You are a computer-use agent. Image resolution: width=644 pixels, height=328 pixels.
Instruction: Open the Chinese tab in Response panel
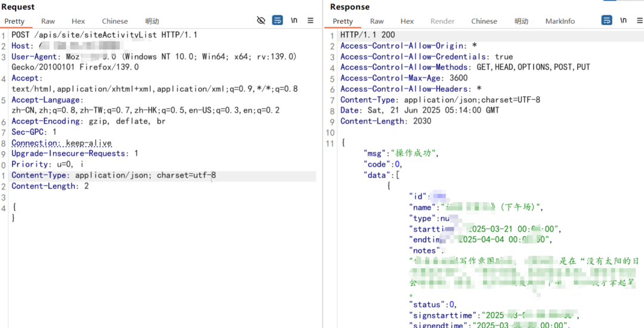[484, 21]
